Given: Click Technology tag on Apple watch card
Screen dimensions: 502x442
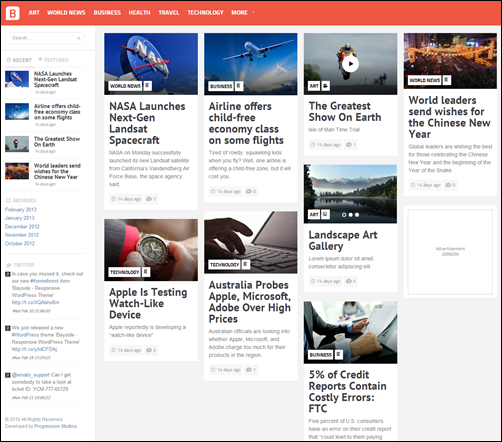Looking at the screenshot, I should pos(124,272).
